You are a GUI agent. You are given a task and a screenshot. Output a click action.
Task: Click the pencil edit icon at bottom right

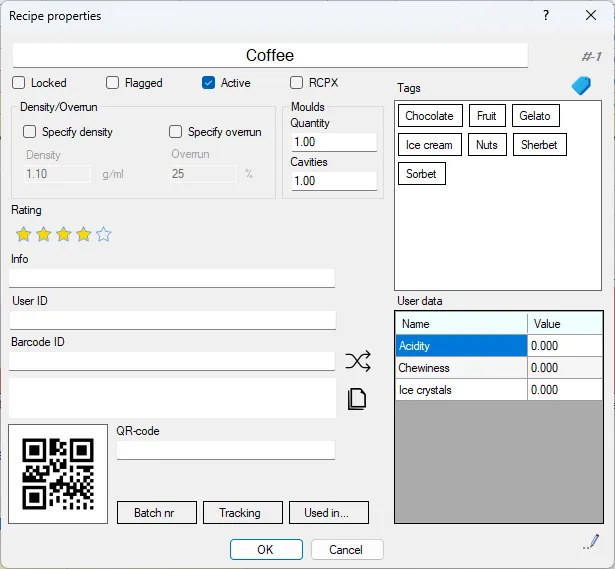coord(591,542)
